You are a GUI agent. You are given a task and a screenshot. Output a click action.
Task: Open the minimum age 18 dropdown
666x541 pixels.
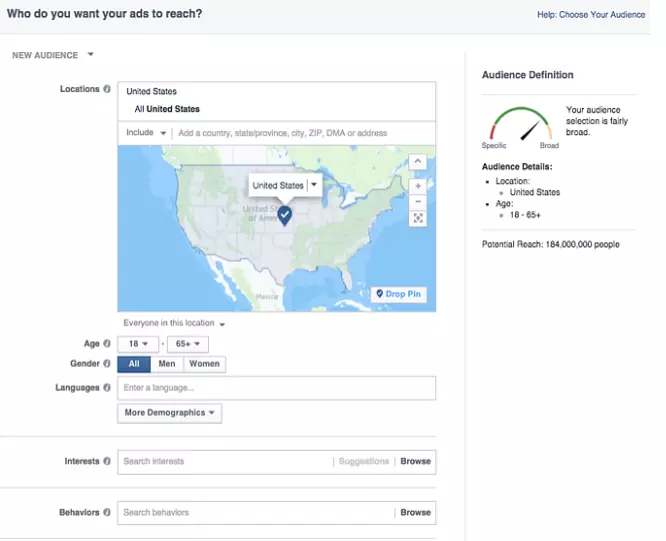(137, 344)
